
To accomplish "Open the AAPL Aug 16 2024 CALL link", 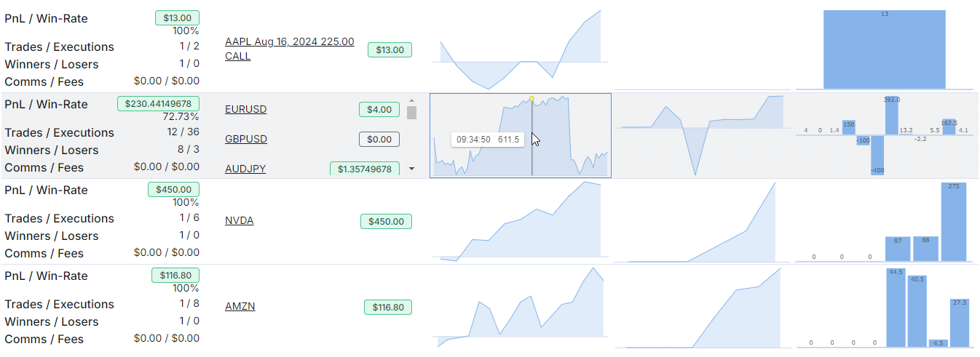I will click(289, 49).
